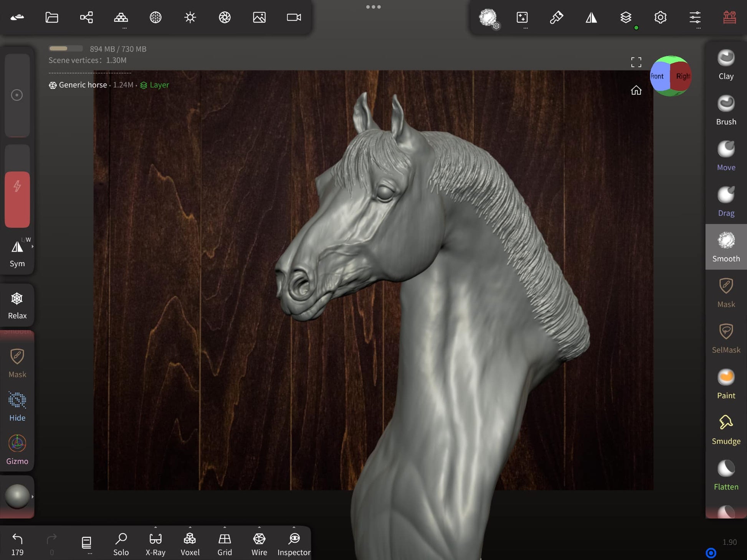
Task: Toggle Wire wireframe display
Action: (259, 544)
